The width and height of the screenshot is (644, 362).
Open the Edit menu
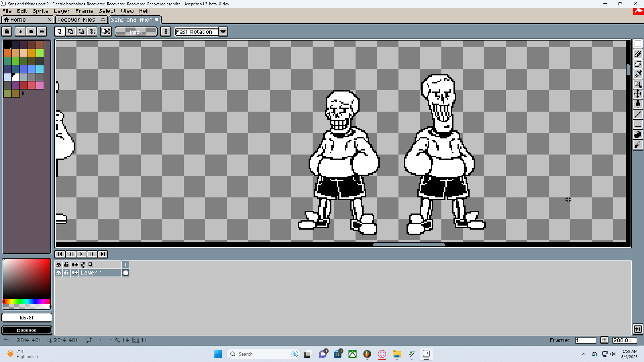pyautogui.click(x=22, y=11)
